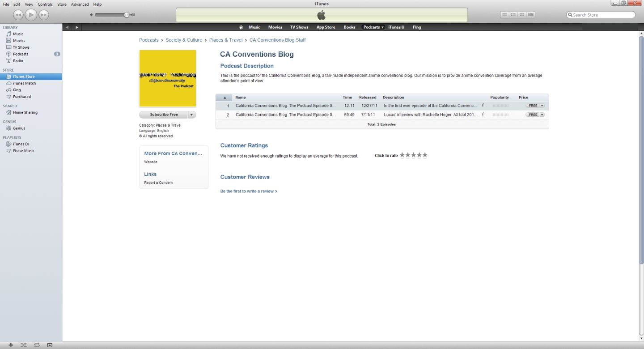
Task: Open the Controls menu
Action: [x=45, y=4]
